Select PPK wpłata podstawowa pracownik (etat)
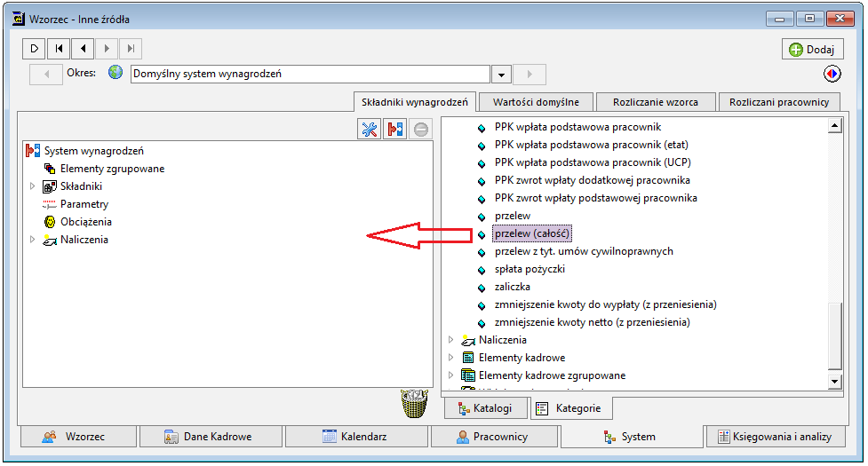 [x=591, y=145]
